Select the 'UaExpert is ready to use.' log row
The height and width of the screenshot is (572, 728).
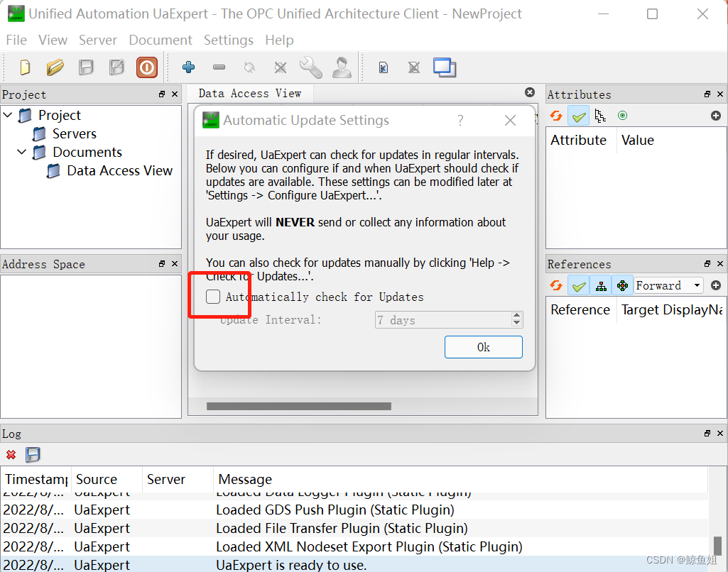tap(354, 564)
